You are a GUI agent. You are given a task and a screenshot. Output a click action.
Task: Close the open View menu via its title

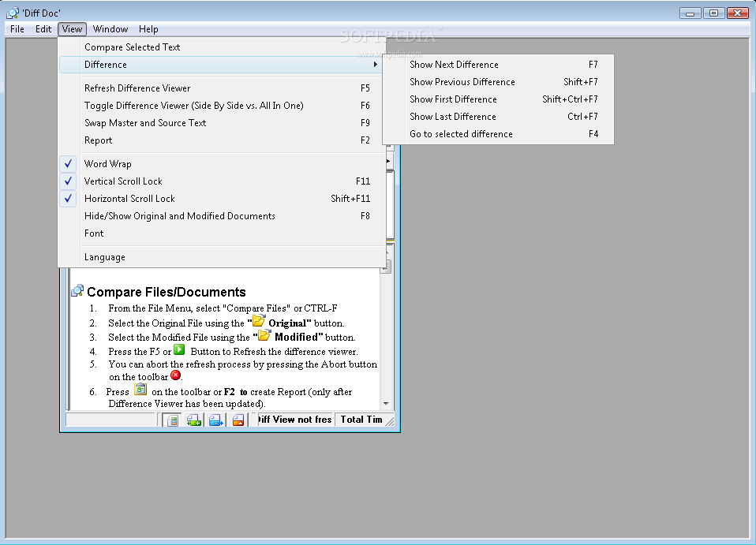[73, 29]
